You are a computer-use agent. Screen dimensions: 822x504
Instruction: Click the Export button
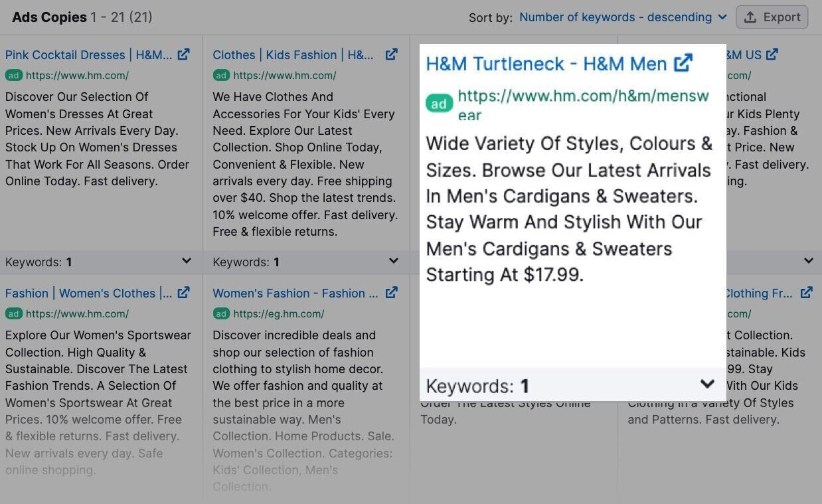pyautogui.click(x=772, y=17)
